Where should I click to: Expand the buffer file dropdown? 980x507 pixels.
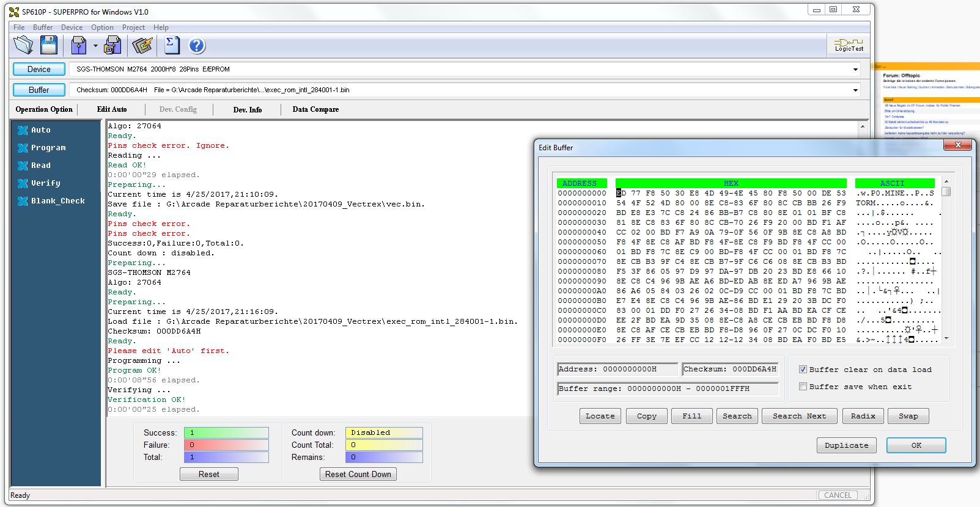tap(855, 90)
